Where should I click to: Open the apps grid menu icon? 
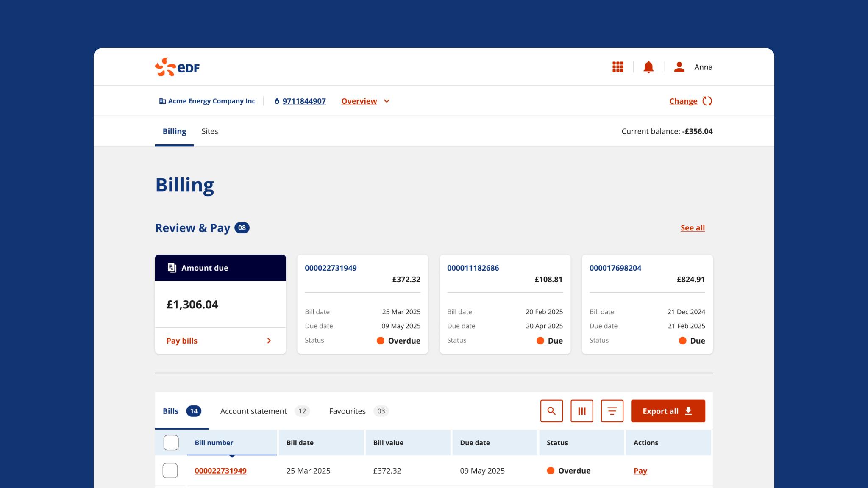(618, 67)
